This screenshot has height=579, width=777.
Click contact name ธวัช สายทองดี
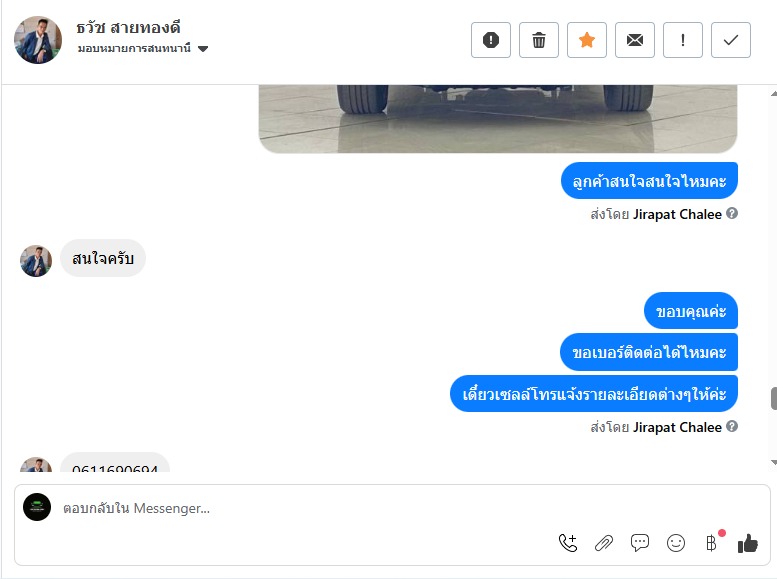pos(128,28)
